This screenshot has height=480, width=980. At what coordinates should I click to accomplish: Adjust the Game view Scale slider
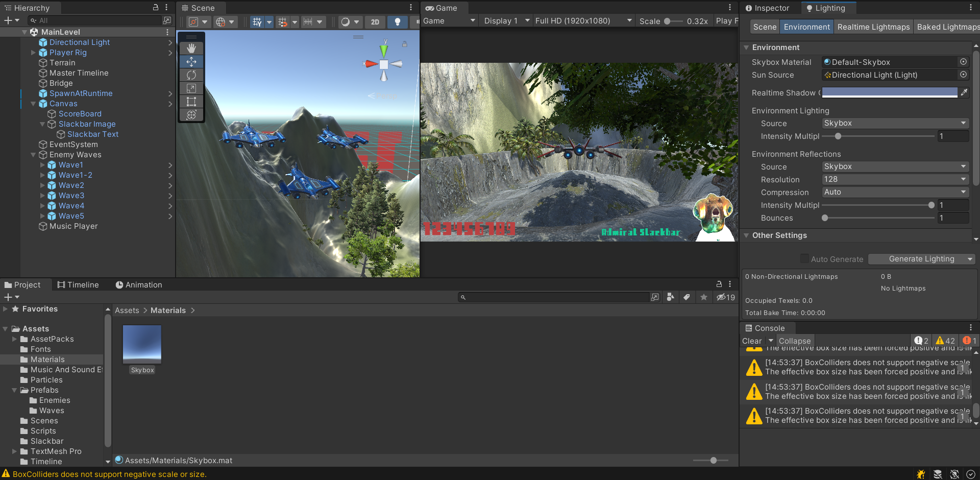pyautogui.click(x=673, y=21)
